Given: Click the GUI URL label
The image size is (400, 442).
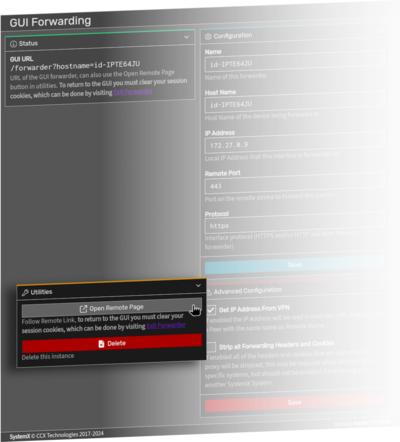Looking at the screenshot, I should pos(21,59).
